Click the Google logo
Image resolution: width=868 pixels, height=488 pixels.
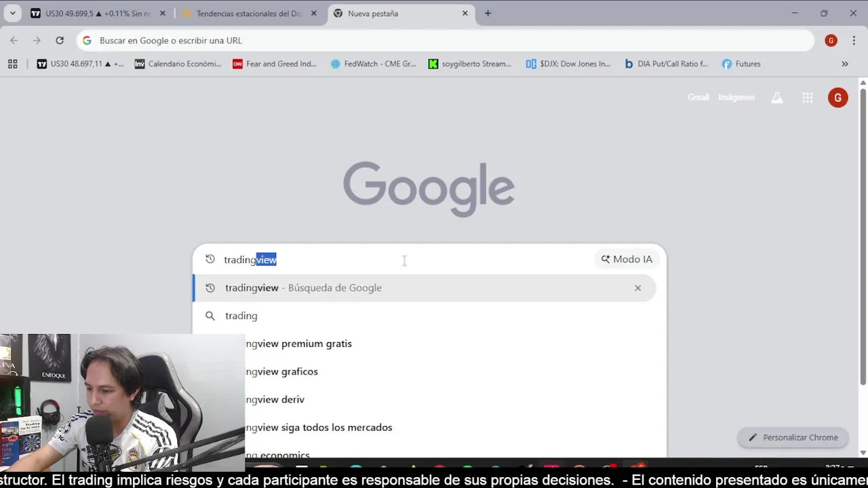429,189
